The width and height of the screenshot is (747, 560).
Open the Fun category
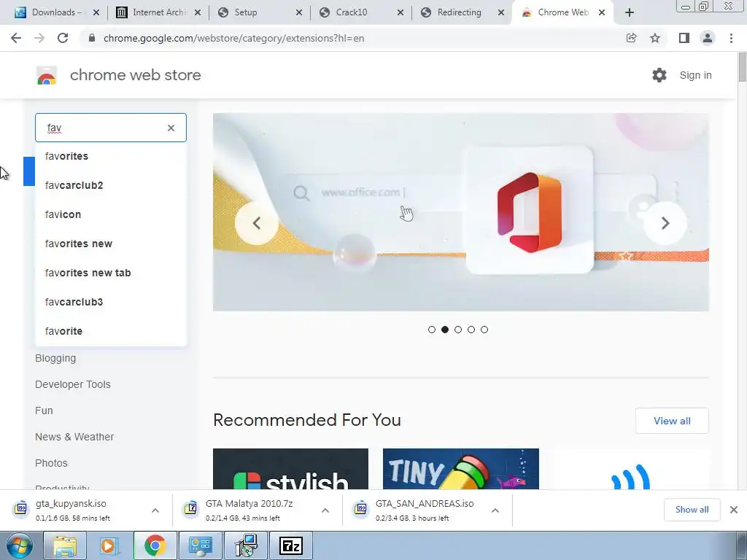(x=44, y=411)
